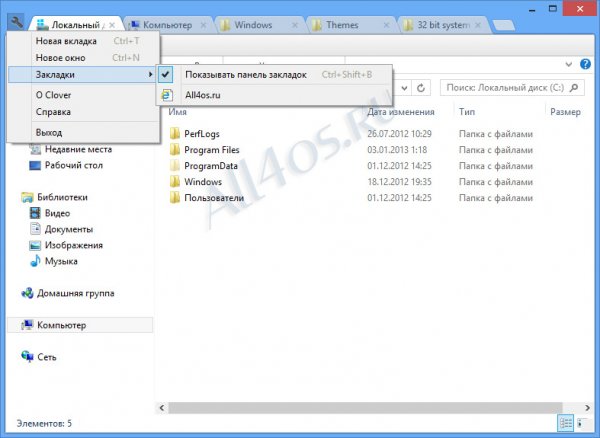
Task: Select the Windows folder icon in list
Action: 175,181
